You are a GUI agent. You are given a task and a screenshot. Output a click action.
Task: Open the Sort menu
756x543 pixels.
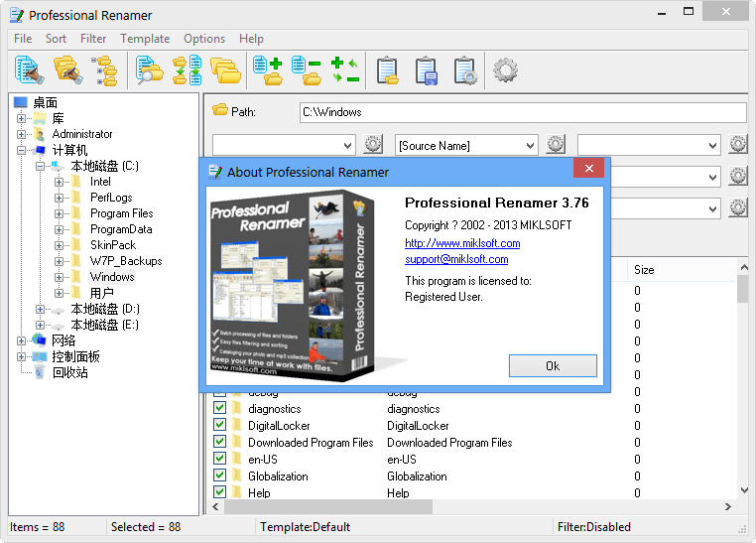click(56, 39)
